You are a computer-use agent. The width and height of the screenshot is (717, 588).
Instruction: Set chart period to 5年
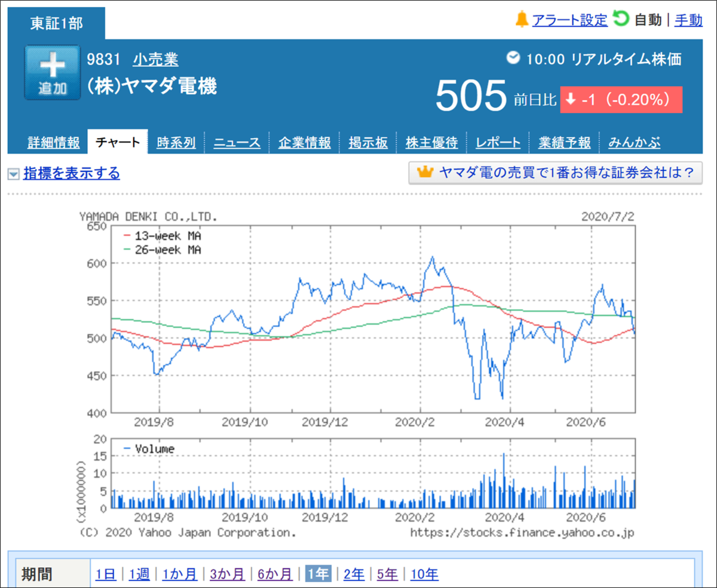[387, 574]
